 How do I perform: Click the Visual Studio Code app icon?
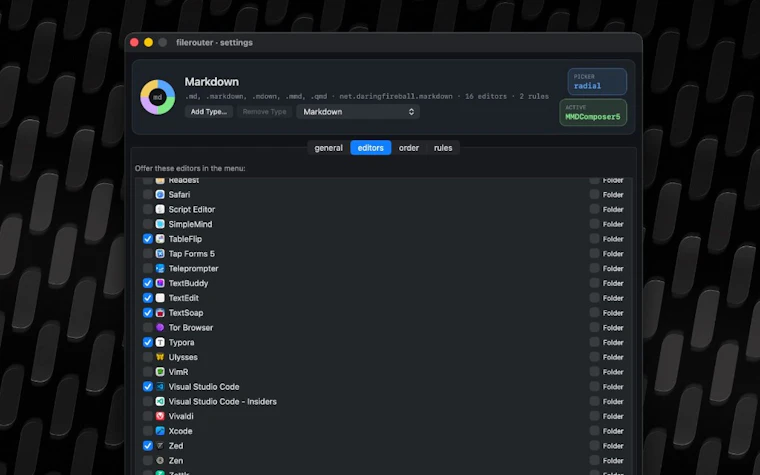click(160, 387)
